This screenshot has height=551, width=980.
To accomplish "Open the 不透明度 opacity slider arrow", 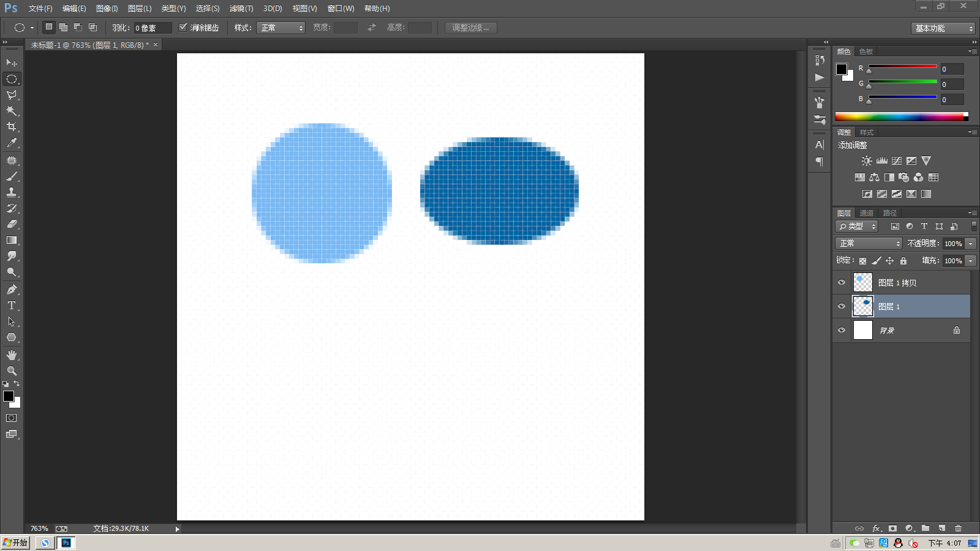I will [x=971, y=244].
